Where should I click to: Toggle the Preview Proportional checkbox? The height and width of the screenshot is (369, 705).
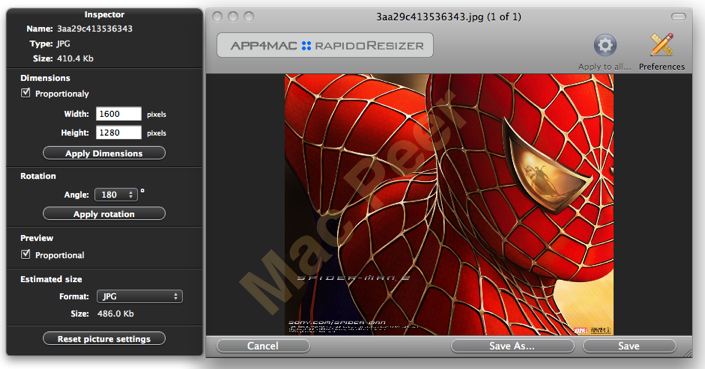[x=26, y=254]
